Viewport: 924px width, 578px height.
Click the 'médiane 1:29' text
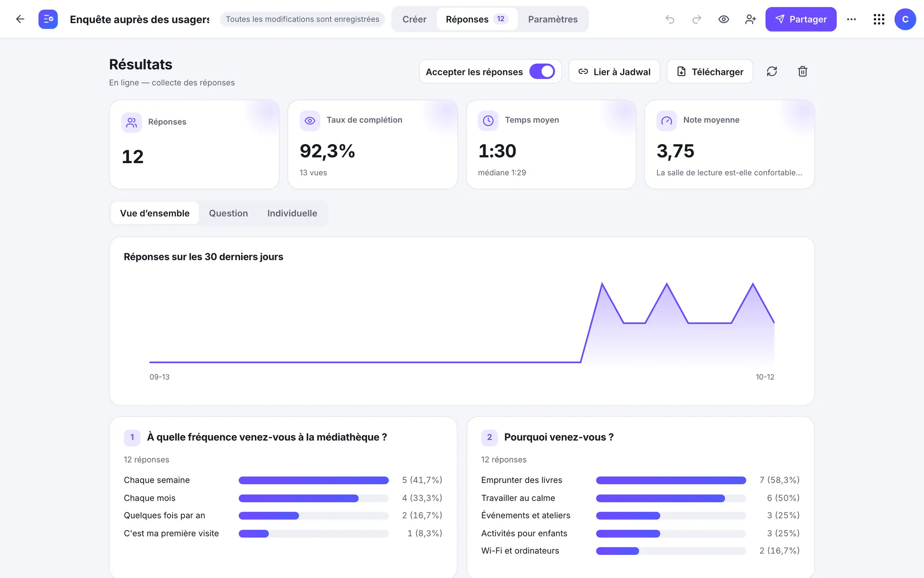pyautogui.click(x=502, y=172)
